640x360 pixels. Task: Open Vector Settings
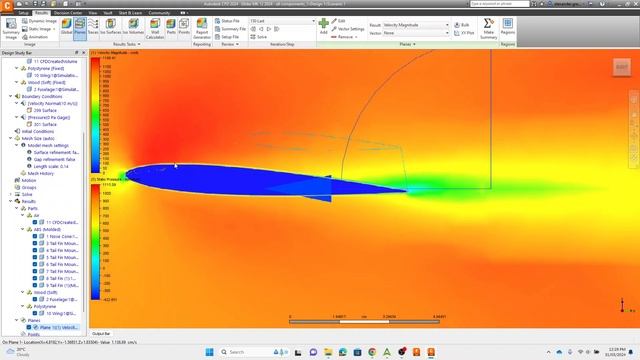coord(348,29)
